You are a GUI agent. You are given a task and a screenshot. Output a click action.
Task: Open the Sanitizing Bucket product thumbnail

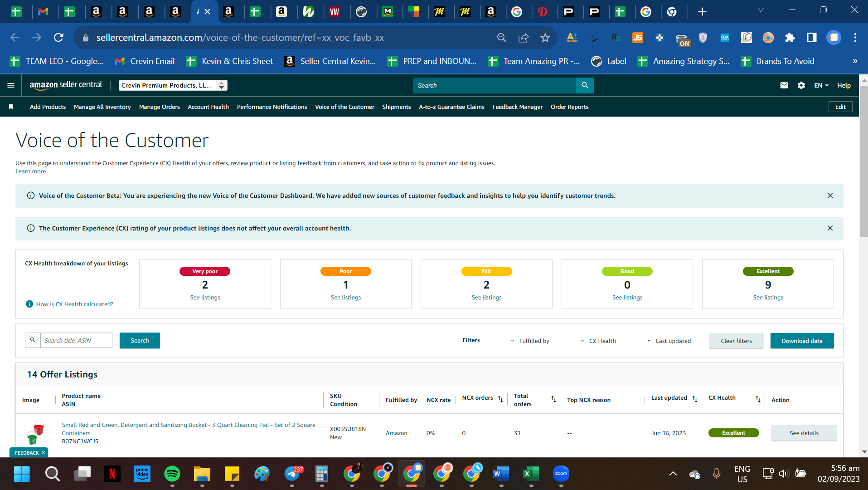coord(35,433)
